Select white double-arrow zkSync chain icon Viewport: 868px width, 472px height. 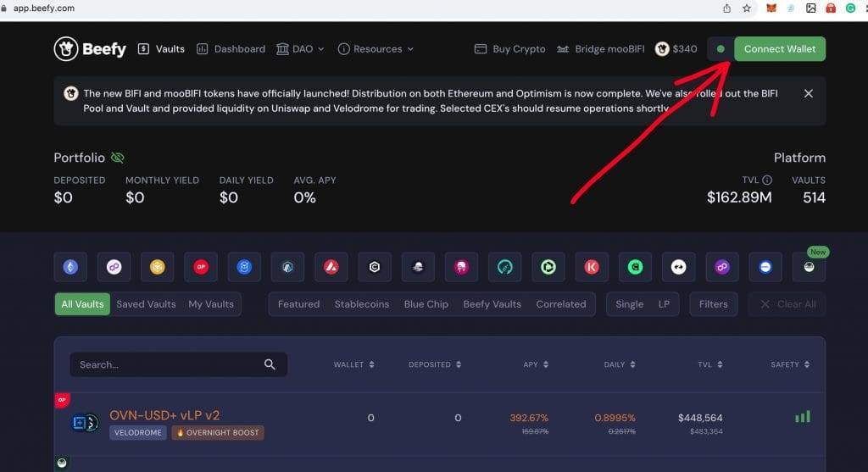(x=678, y=267)
